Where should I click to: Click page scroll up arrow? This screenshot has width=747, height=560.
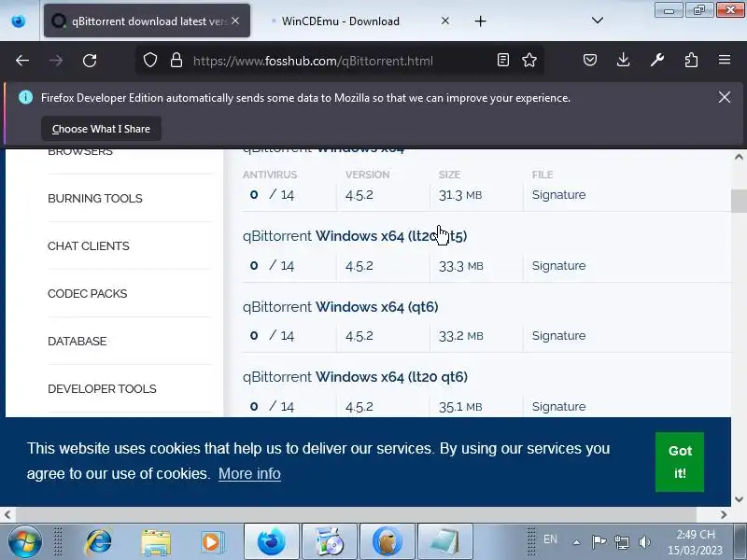[x=739, y=157]
